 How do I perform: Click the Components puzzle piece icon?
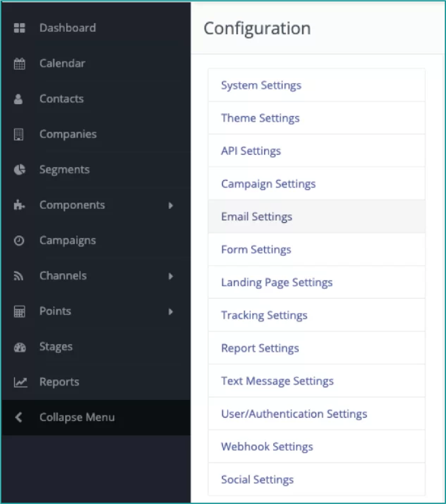(x=19, y=205)
